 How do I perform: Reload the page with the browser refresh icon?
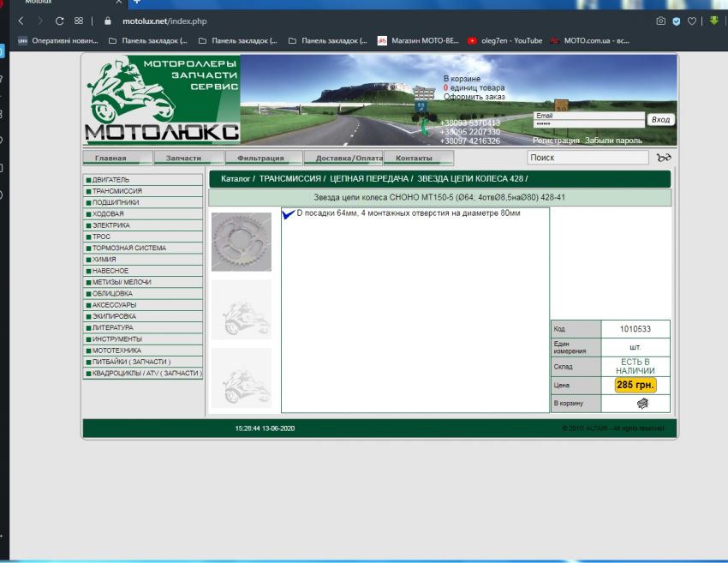[x=59, y=21]
